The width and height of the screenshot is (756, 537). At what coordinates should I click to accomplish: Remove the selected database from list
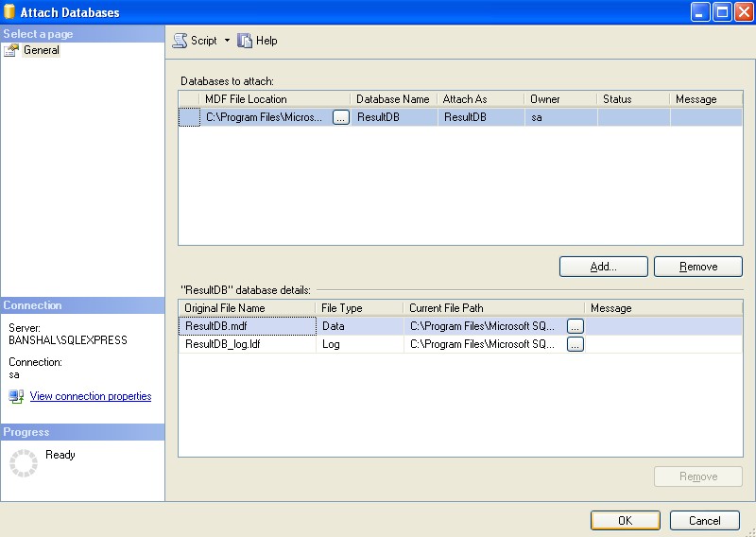(x=697, y=267)
